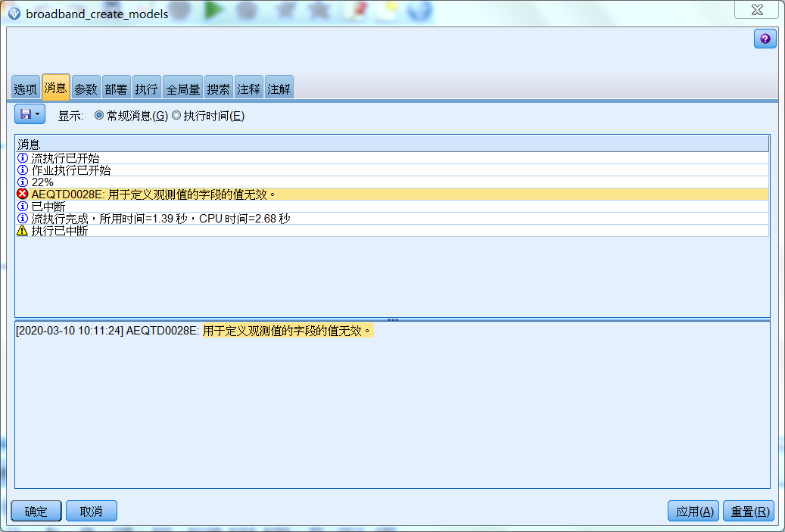
Task: Select the 流执行完成 timing message row
Action: [392, 218]
